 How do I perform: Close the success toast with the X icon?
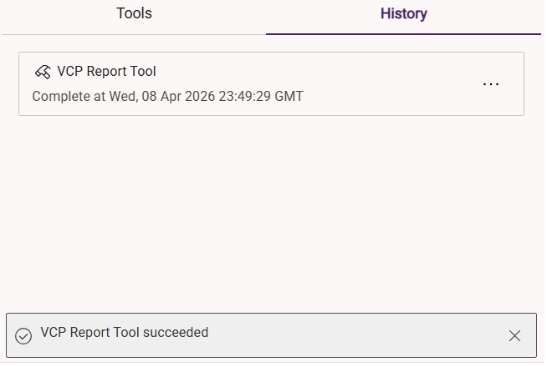tap(514, 336)
